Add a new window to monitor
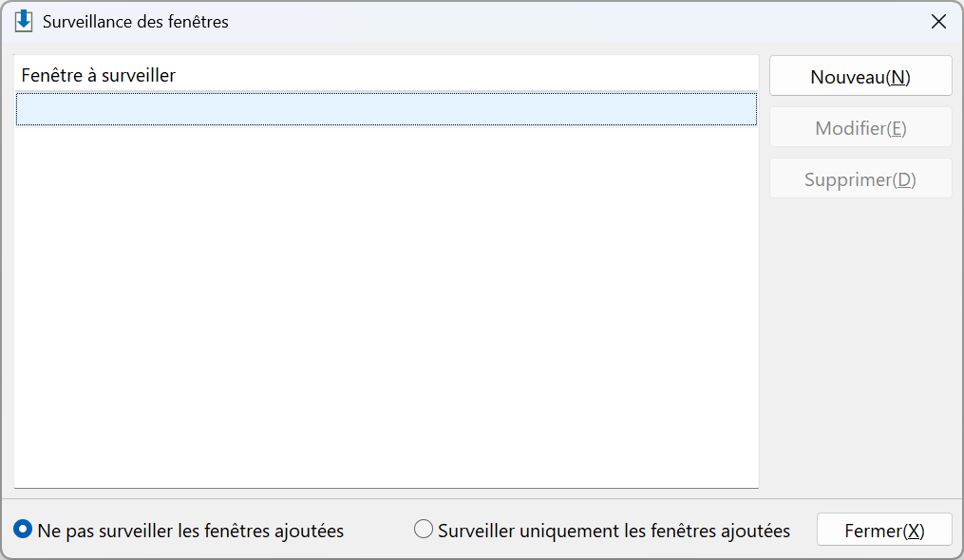 [x=860, y=76]
